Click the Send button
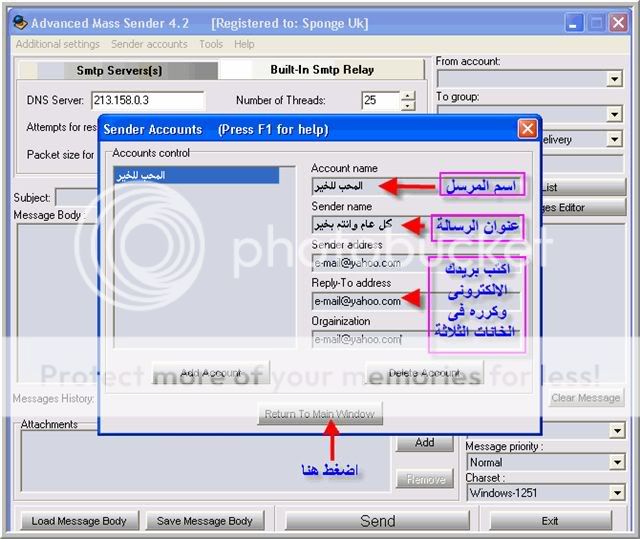Viewport: 640px width, 539px height. [378, 521]
